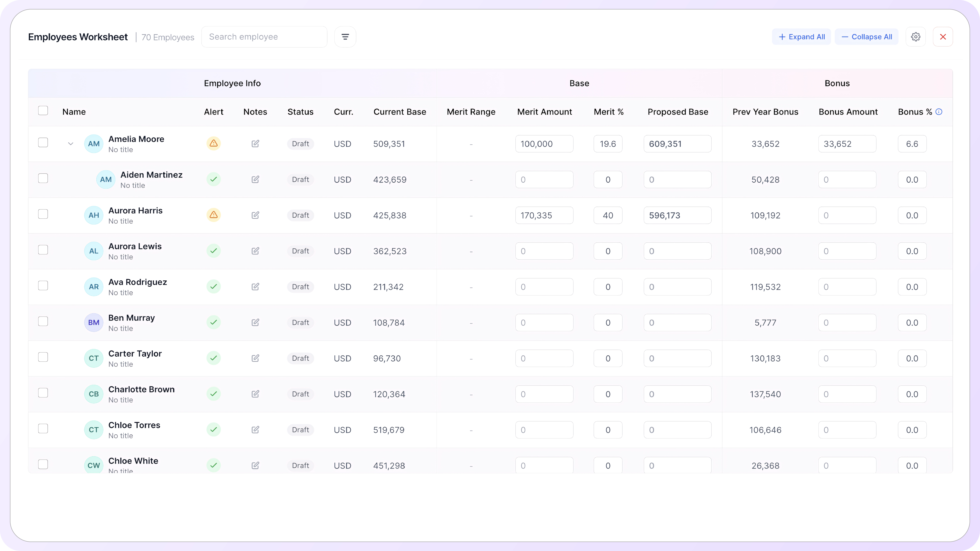Click Aurora Harris's warning alert icon
980x551 pixels.
tap(213, 215)
